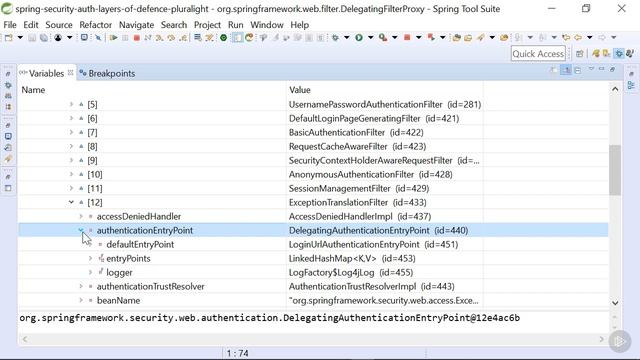This screenshot has height=360, width=640.
Task: Click the green Run launch icon
Action: click(x=359, y=38)
